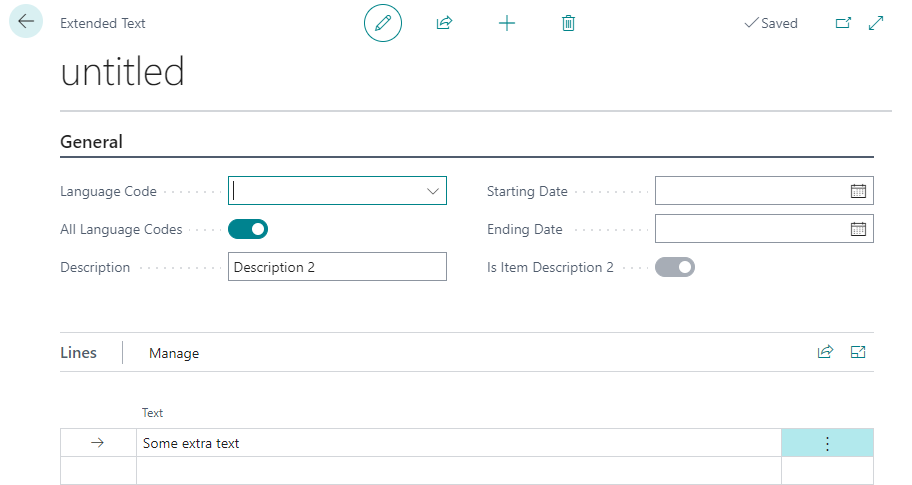Image resolution: width=912 pixels, height=485 pixels.
Task: Expand the Language Code dropdown
Action: 433,191
